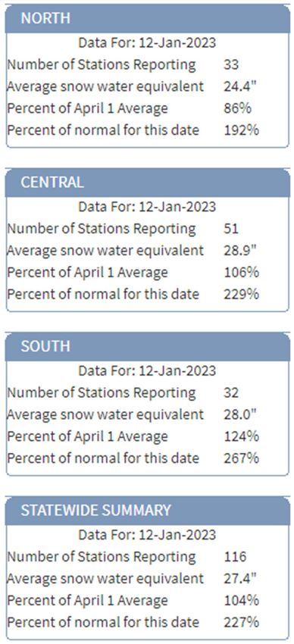294x644 pixels.
Task: Click South stations reporting value 32
Action: point(231,392)
